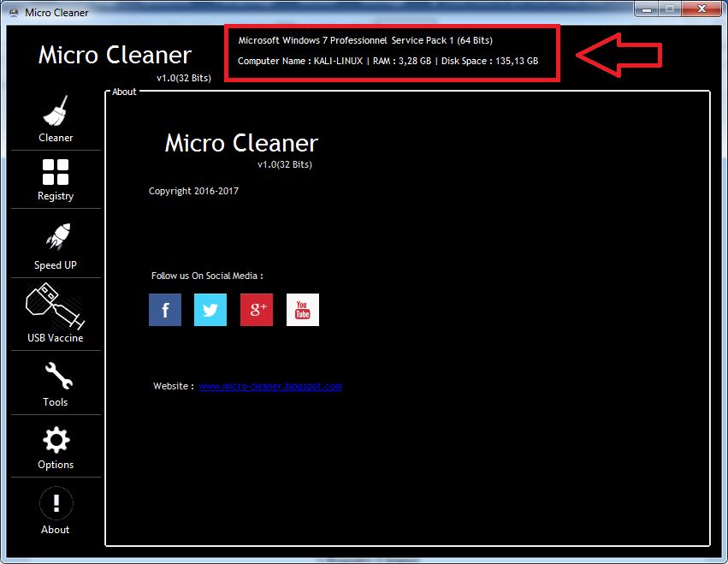The image size is (728, 564).
Task: Open the Options gear icon
Action: click(56, 440)
